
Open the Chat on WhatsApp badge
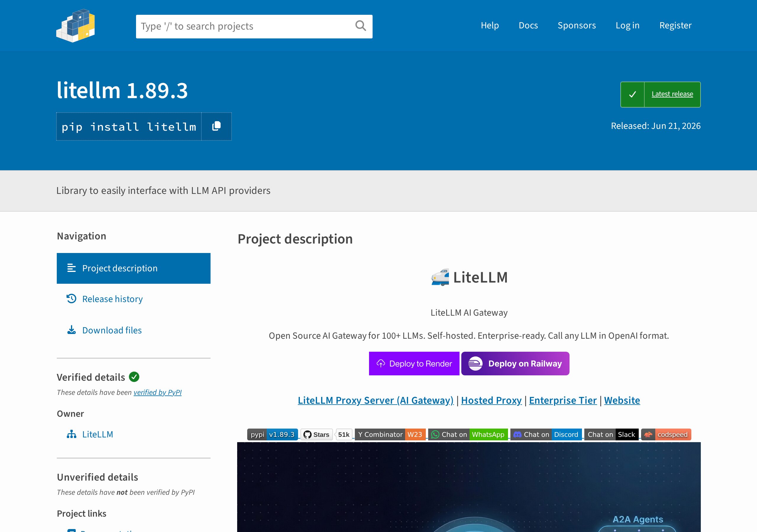pyautogui.click(x=468, y=434)
